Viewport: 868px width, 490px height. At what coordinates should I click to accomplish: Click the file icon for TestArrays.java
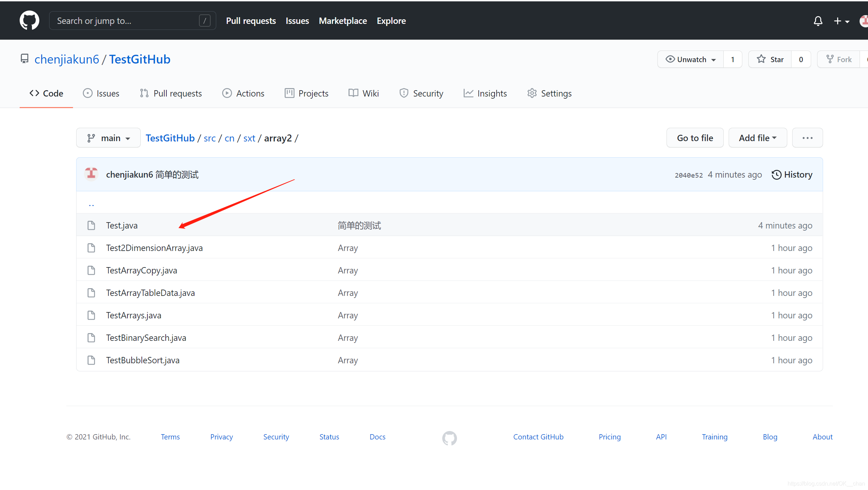click(x=91, y=315)
